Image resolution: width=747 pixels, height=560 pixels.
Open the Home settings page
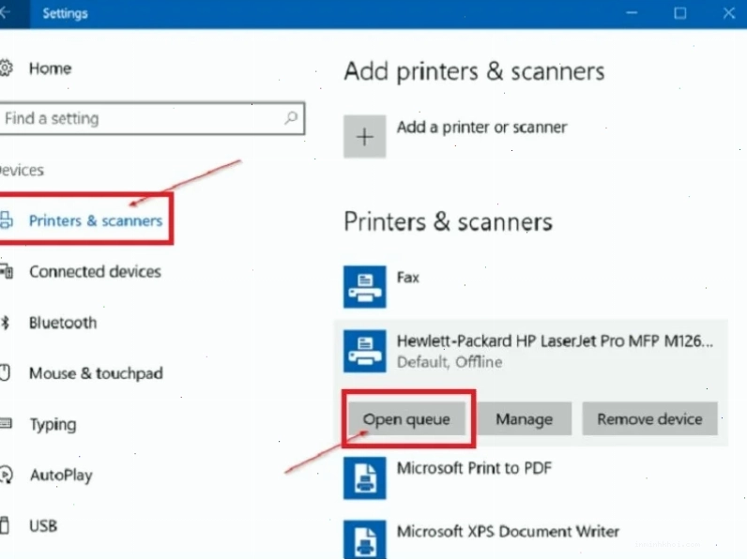pos(50,68)
